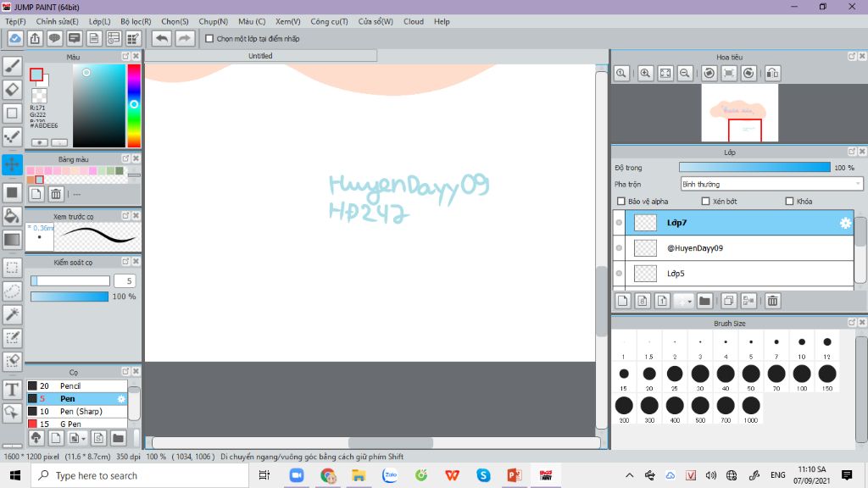The image size is (868, 488).
Task: Open the Tệp(F) menu
Action: click(x=15, y=21)
